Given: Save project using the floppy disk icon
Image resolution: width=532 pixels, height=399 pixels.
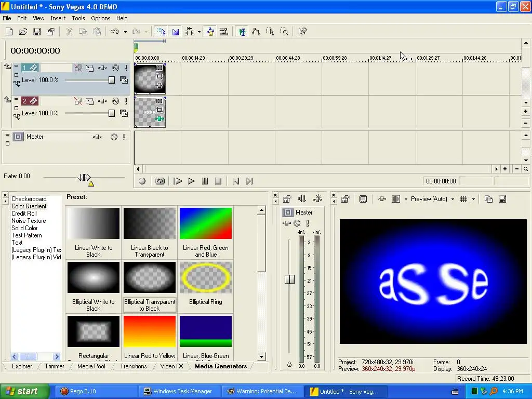Looking at the screenshot, I should tap(37, 32).
